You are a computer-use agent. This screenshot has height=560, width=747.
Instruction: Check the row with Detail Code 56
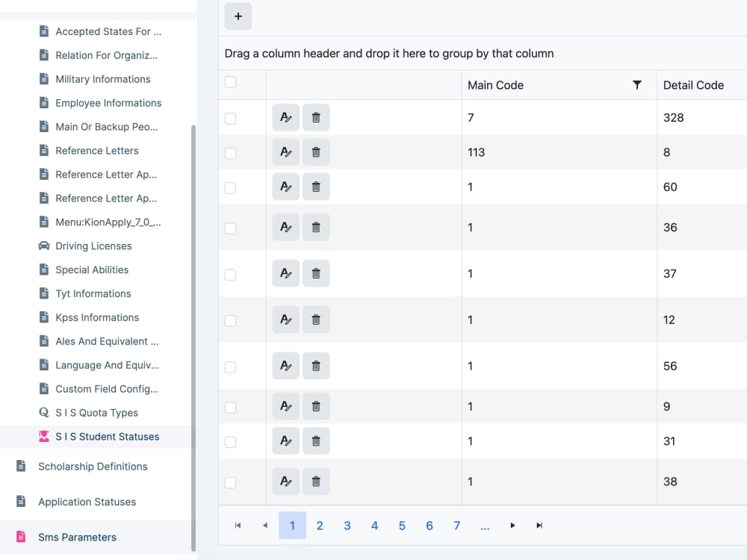[231, 367]
